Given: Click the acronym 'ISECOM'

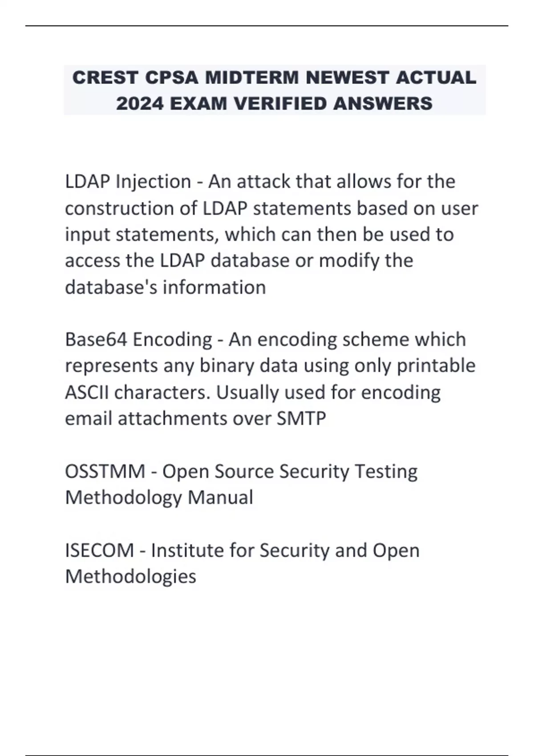Looking at the screenshot, I should click(99, 551).
